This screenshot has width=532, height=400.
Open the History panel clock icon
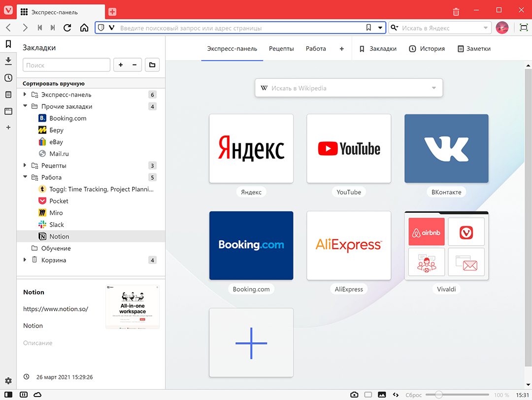(8, 78)
